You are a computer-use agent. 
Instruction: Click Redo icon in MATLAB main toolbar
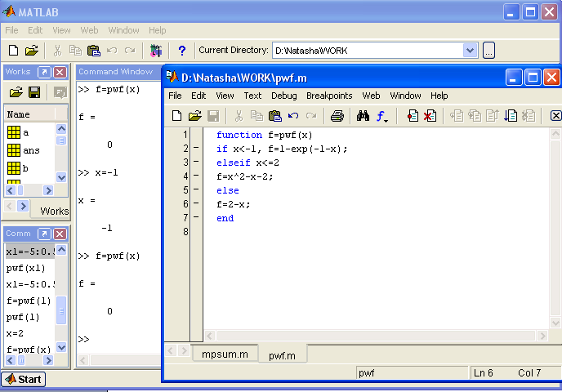click(130, 50)
